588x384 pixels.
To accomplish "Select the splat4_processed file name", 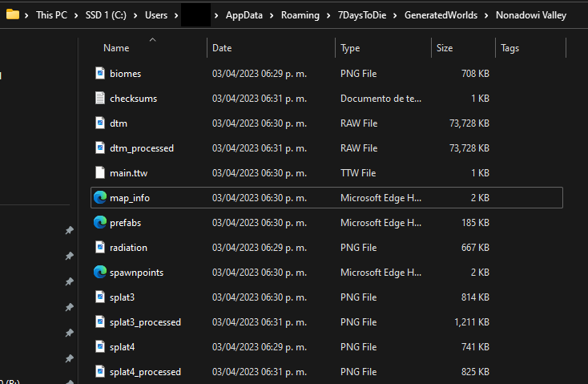I will coord(145,372).
